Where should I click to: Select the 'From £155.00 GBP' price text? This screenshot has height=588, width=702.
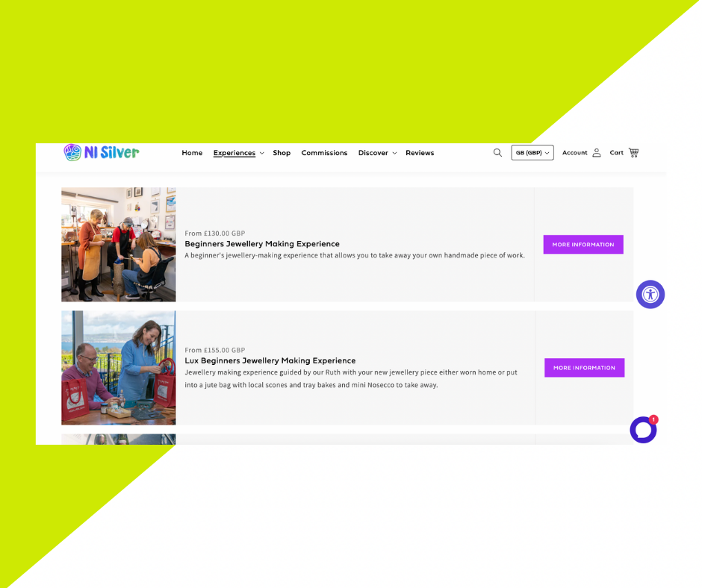tap(215, 350)
